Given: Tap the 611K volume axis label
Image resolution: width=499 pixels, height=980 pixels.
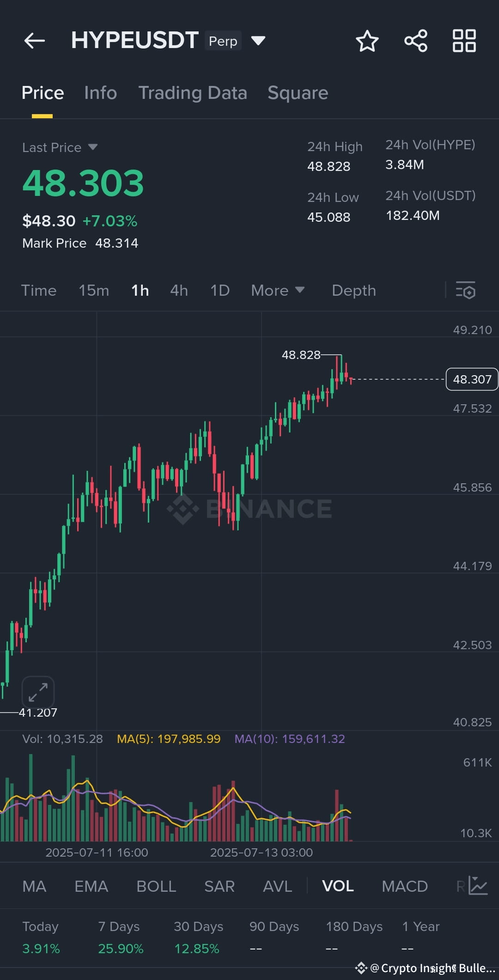Looking at the screenshot, I should pos(478,762).
